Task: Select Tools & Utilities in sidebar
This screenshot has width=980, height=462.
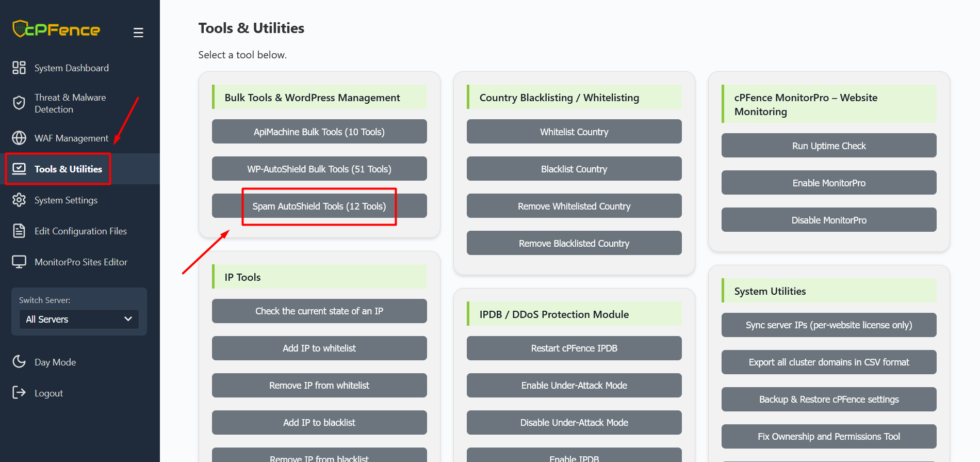Action: click(68, 169)
